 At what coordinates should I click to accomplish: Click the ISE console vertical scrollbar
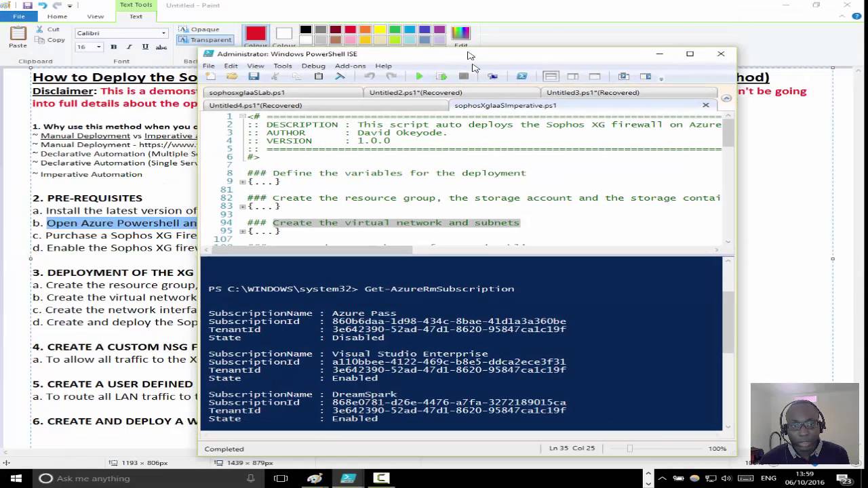728,322
